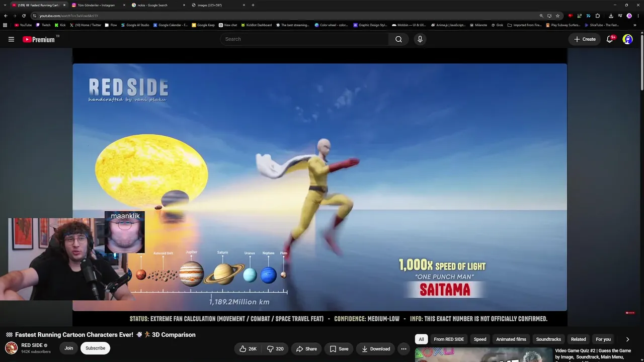Bookmark this page with the star
Viewport: 644px width, 362px height.
click(x=557, y=16)
